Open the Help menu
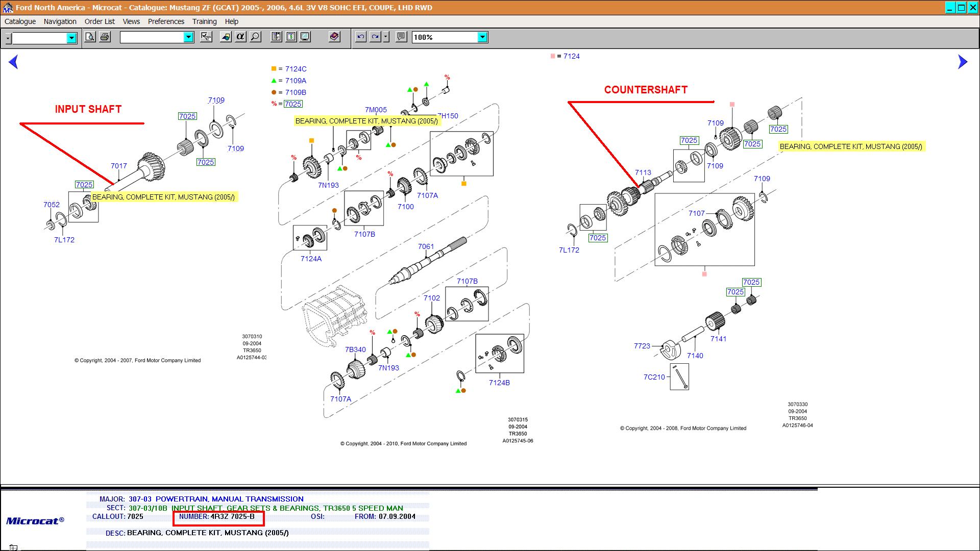980x551 pixels. [232, 21]
